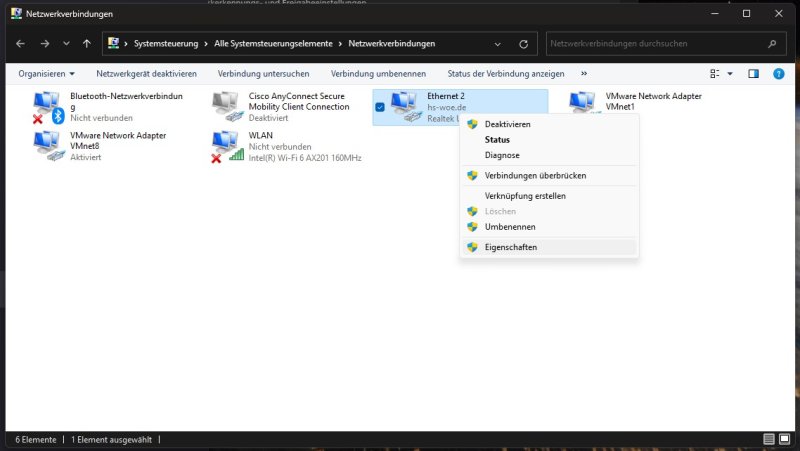Open Eigenschaften in the context menu
Image resolution: width=800 pixels, height=451 pixels.
(549, 247)
